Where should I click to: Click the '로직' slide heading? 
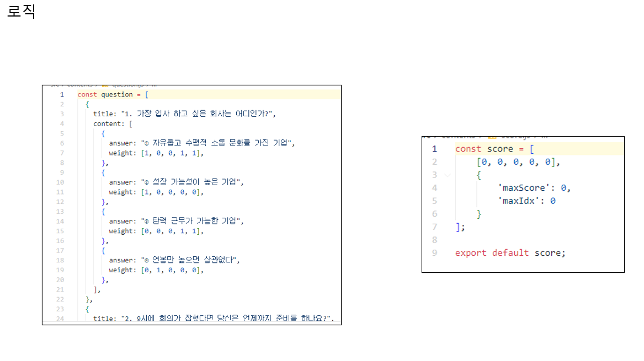[22, 11]
